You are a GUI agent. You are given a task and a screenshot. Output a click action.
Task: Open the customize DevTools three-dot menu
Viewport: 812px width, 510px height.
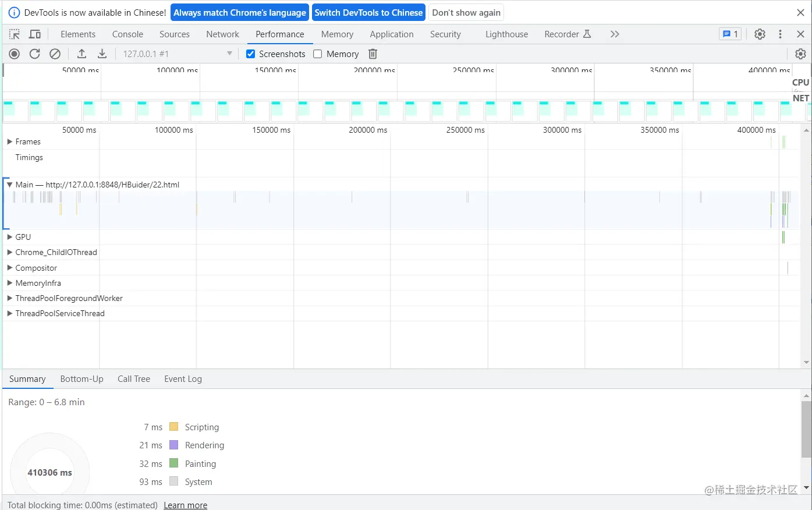[781, 34]
